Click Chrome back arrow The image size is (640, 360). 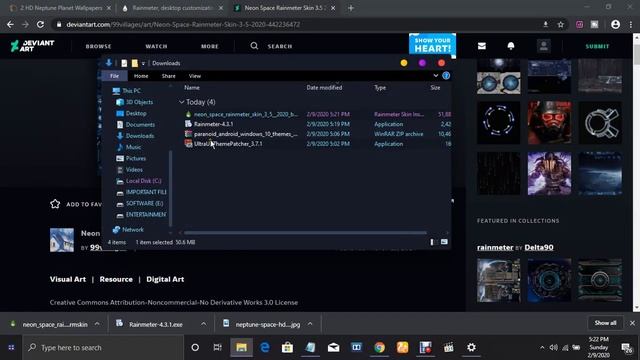pos(10,24)
